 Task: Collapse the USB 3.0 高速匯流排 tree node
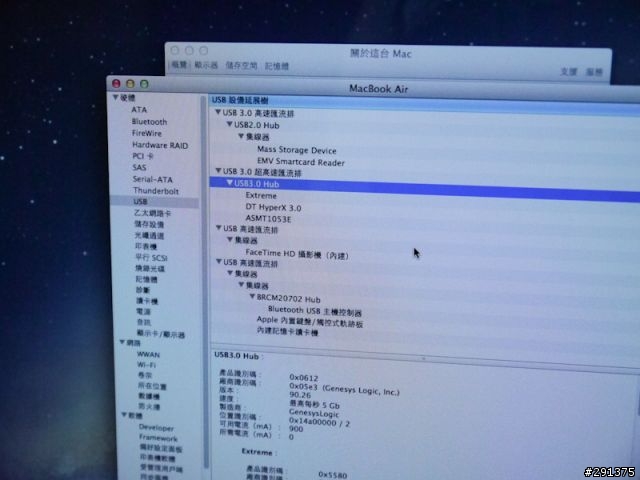(x=218, y=112)
